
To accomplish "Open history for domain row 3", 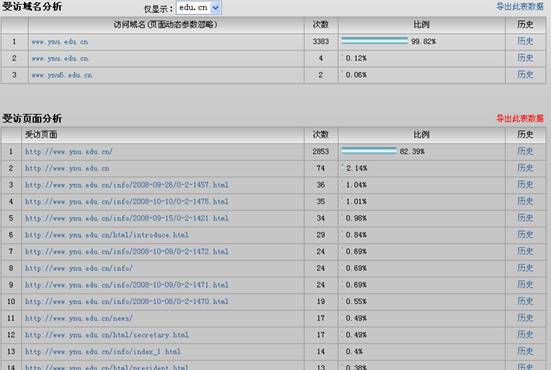I will pos(525,74).
